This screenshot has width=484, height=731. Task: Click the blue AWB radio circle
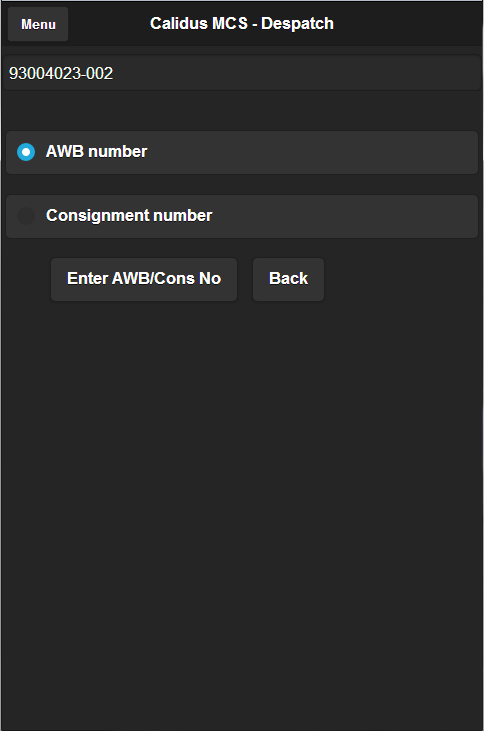click(26, 152)
